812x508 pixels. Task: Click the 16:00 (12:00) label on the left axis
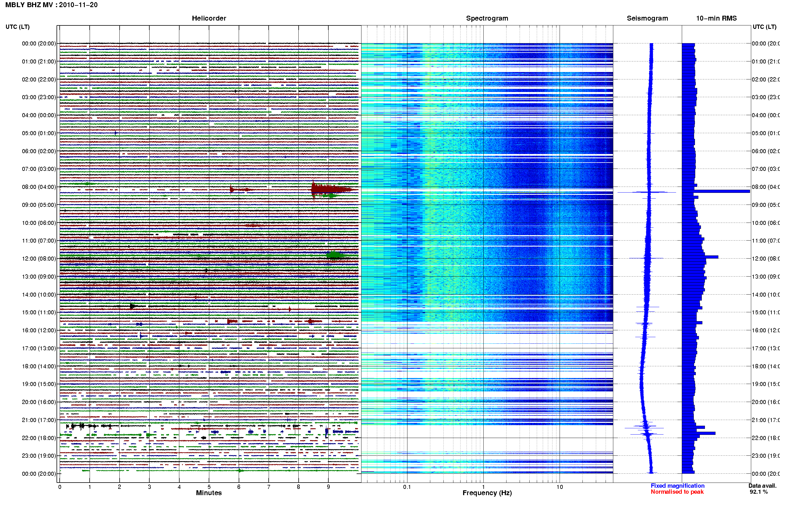tap(39, 330)
